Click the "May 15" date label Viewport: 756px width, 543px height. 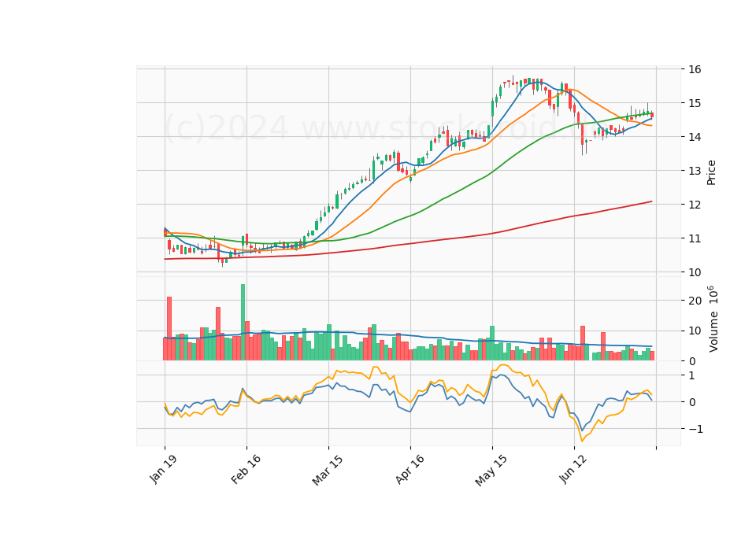(491, 471)
